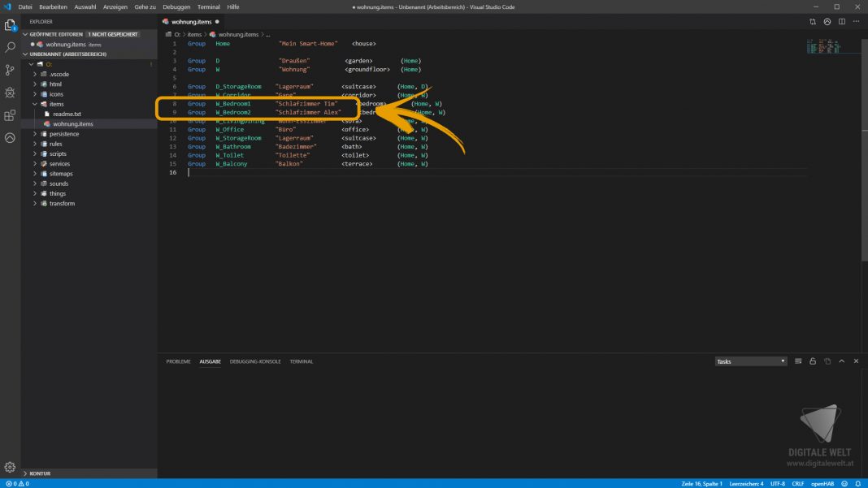868x488 pixels.
Task: Open the openHAB view in activity bar
Action: point(10,138)
